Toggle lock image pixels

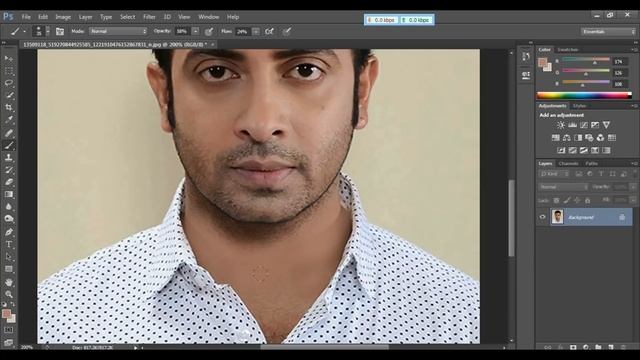pos(567,200)
